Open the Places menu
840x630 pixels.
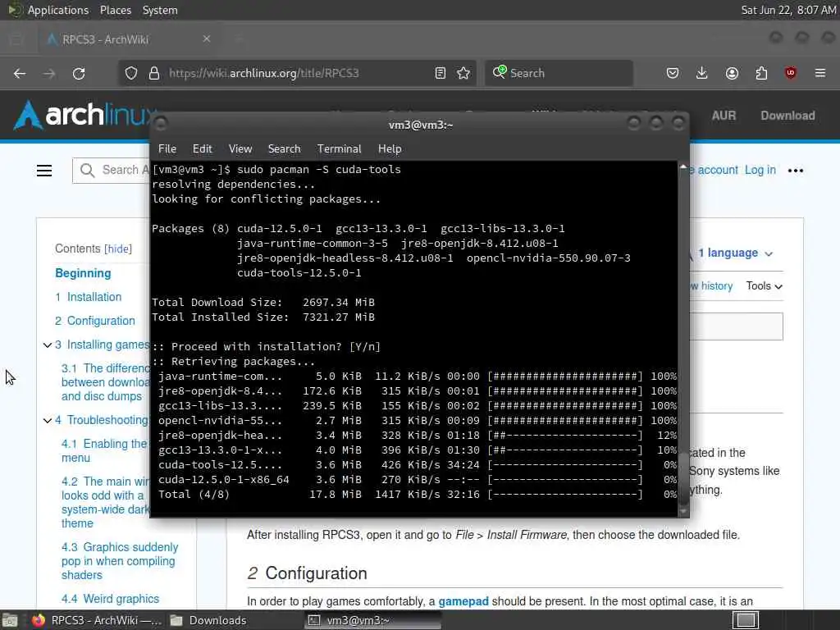(x=116, y=10)
